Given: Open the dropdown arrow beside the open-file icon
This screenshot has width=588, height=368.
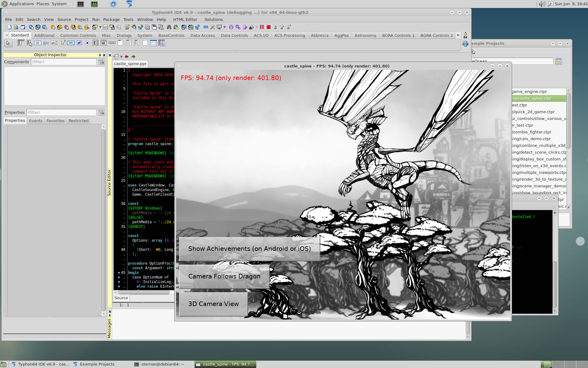Looking at the screenshot, I should click(x=100, y=27).
